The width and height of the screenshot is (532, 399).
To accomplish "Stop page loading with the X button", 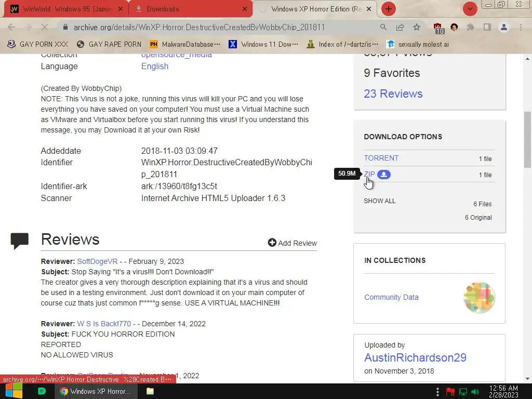I will click(x=45, y=27).
